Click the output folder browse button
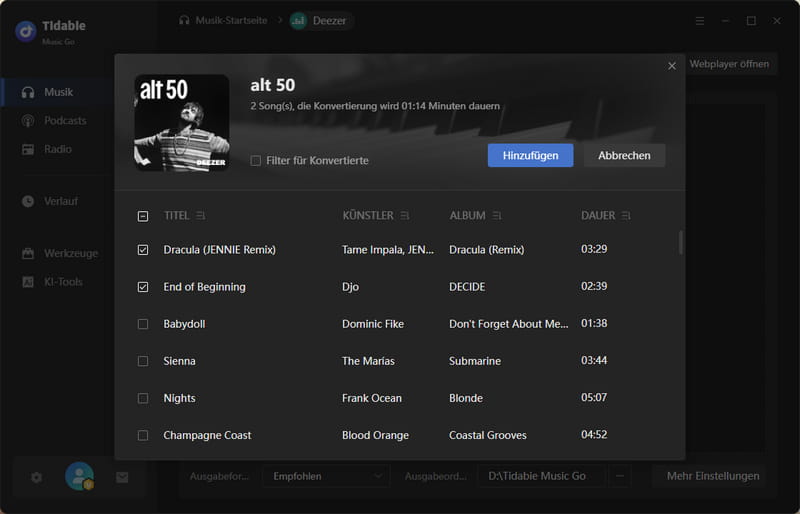800x514 pixels. (620, 476)
